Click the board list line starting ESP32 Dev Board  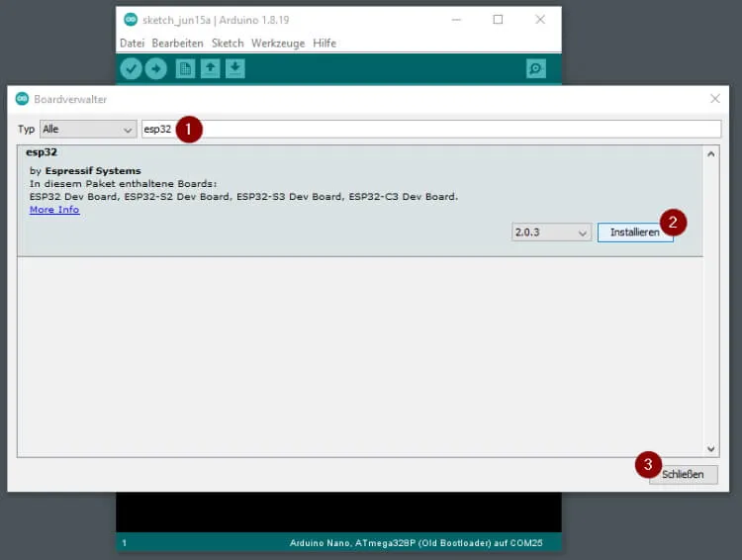click(243, 197)
